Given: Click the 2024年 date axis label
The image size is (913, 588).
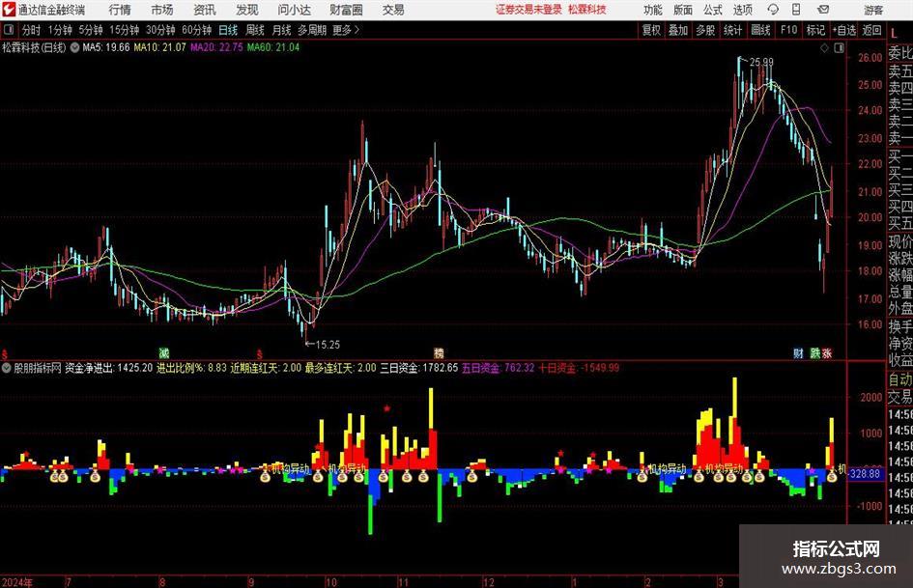Looking at the screenshot, I should tap(17, 582).
